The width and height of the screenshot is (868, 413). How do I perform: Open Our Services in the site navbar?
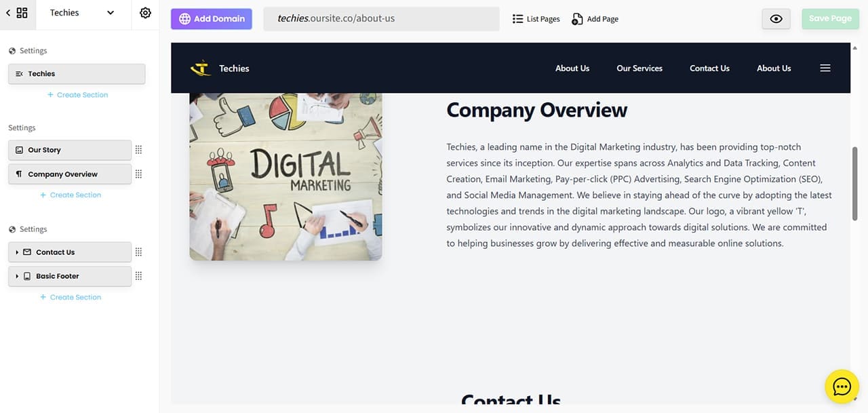pyautogui.click(x=639, y=68)
